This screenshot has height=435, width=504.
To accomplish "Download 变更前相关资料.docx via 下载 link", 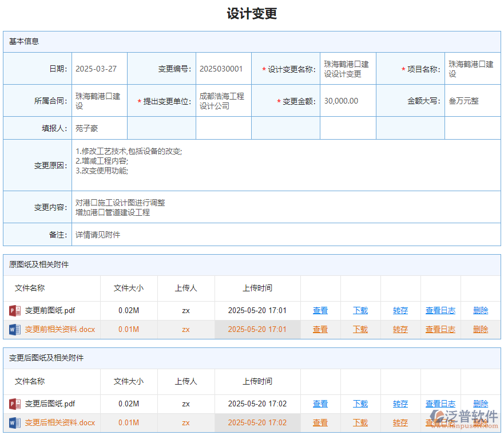I will pos(360,329).
